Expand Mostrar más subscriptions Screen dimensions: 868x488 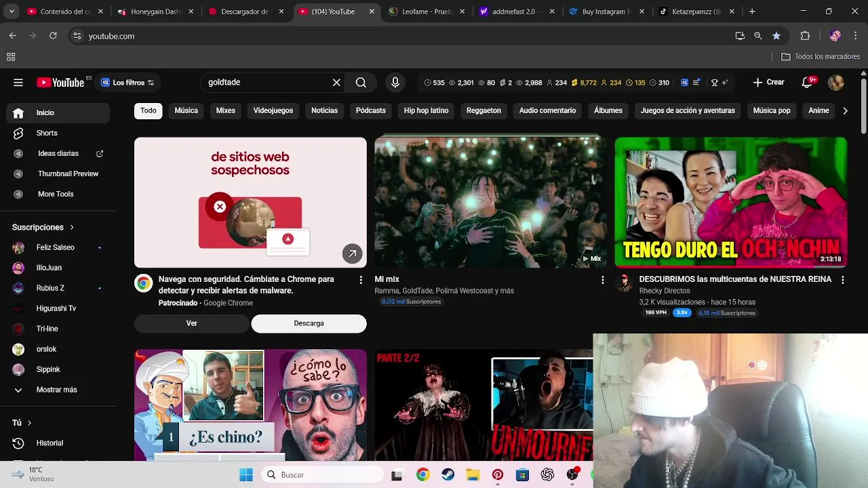coord(58,390)
